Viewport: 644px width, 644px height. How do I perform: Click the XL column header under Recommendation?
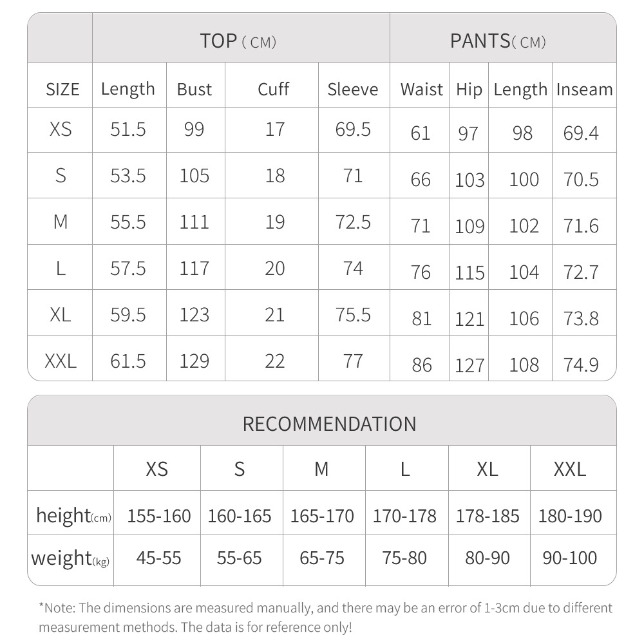pyautogui.click(x=487, y=469)
